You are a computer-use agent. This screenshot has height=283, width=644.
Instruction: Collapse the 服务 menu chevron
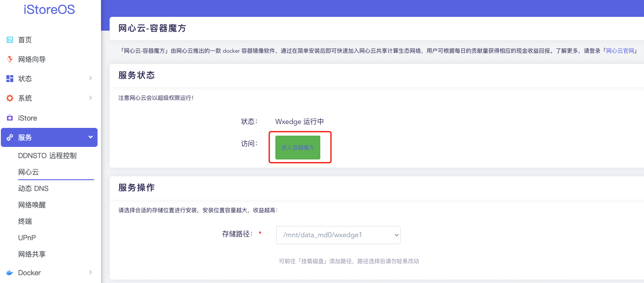[91, 137]
